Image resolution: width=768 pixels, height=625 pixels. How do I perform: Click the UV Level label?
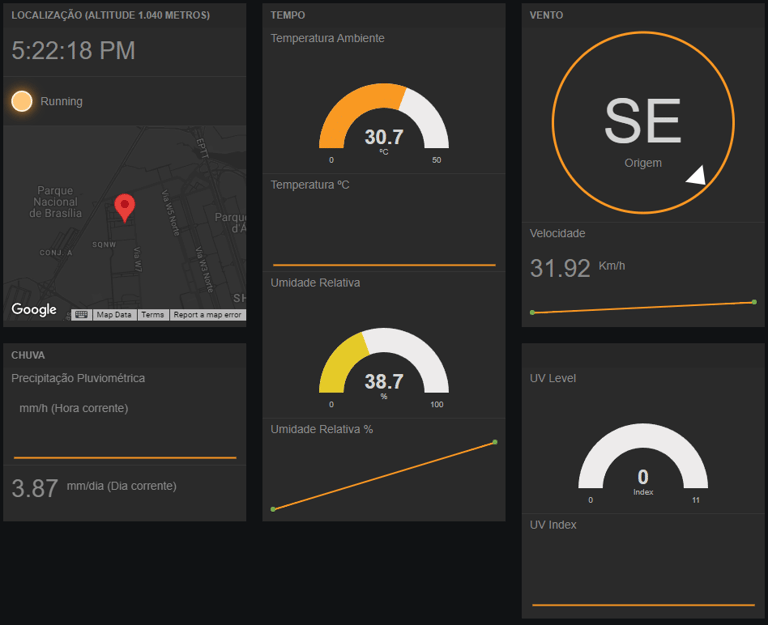pos(552,378)
